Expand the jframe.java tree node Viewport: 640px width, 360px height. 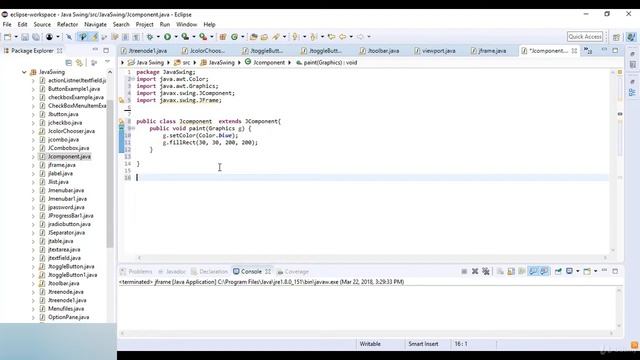coord(33,165)
